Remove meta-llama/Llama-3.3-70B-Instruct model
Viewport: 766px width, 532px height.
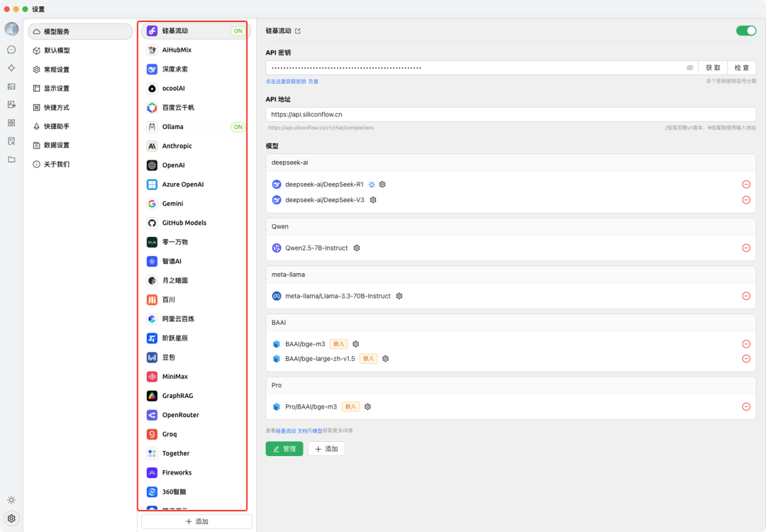[x=746, y=296]
